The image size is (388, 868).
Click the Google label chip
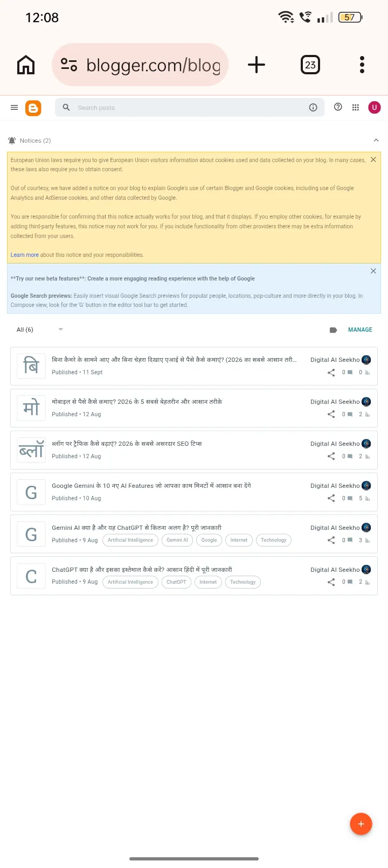209,540
